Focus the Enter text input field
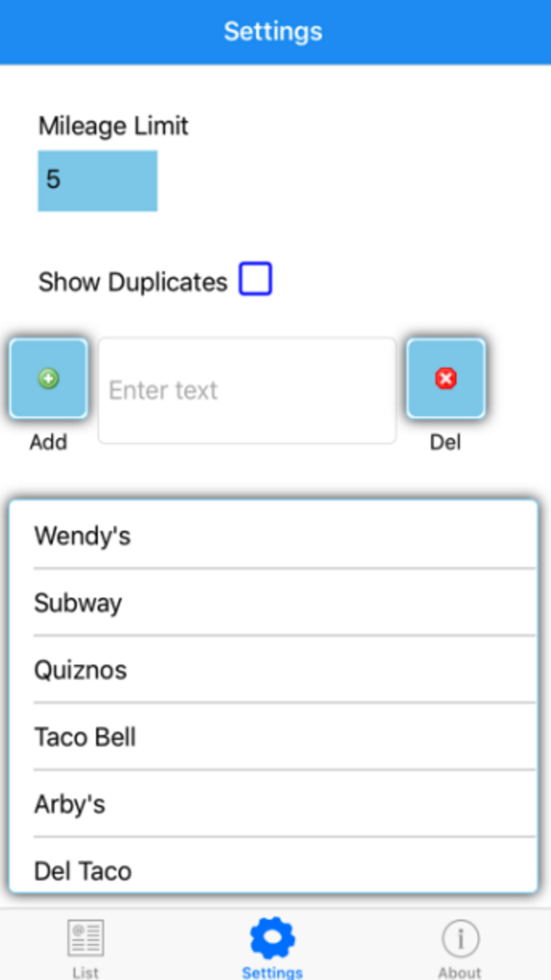This screenshot has height=980, width=551. [247, 390]
